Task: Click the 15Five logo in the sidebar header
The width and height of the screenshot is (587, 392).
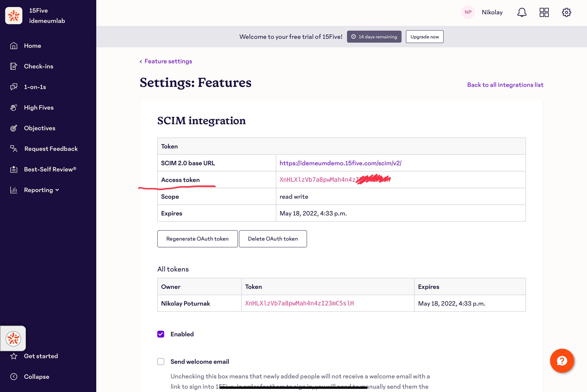Action: (14, 16)
